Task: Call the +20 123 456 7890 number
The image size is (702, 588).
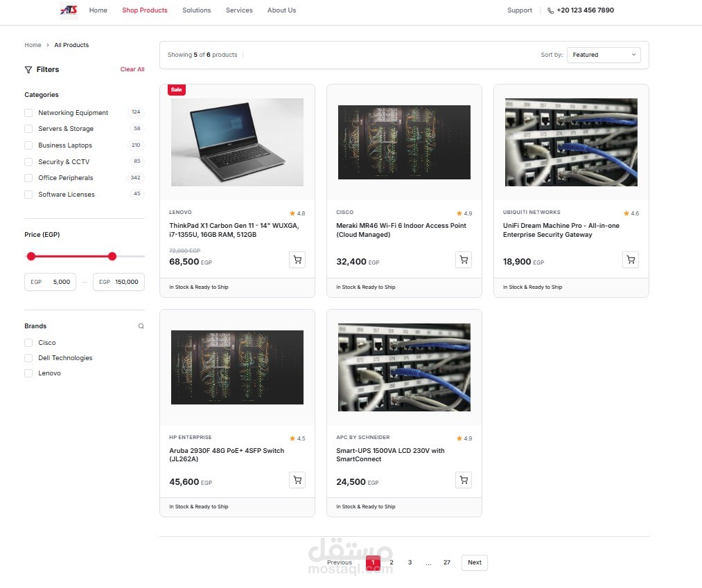Action: 585,10
